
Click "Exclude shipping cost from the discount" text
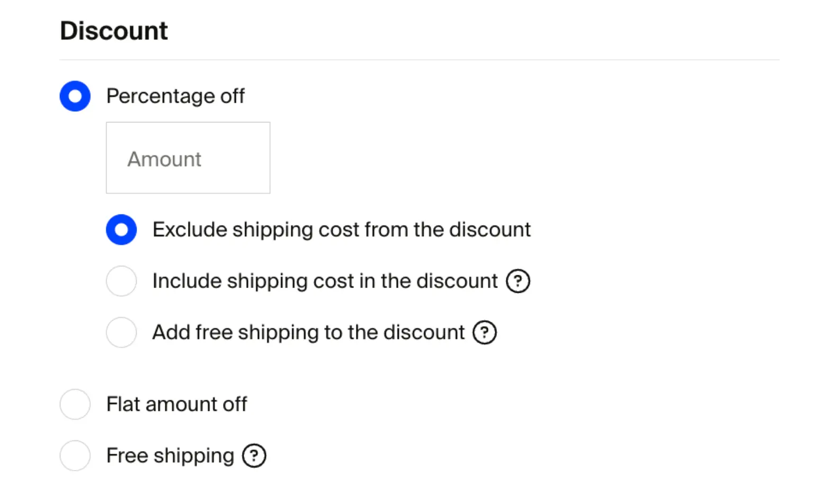[x=341, y=230]
